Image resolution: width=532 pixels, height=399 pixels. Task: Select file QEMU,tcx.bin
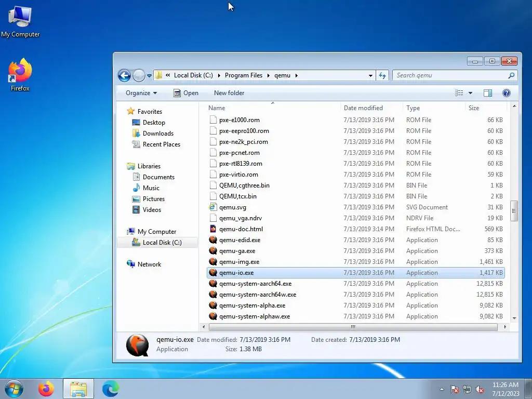[x=355, y=196]
